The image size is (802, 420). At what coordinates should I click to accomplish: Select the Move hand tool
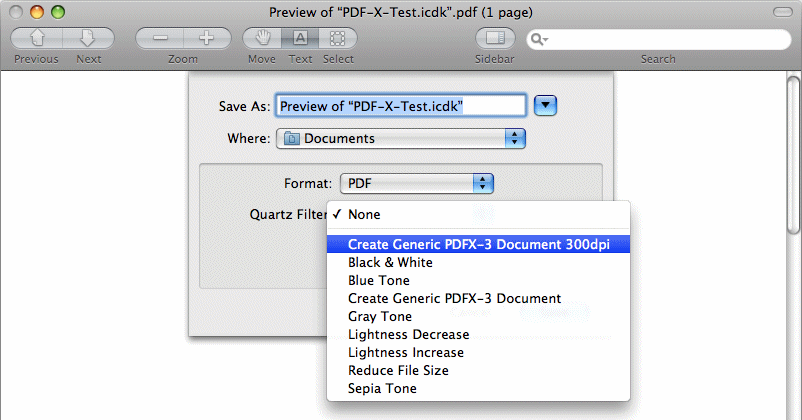[x=262, y=38]
